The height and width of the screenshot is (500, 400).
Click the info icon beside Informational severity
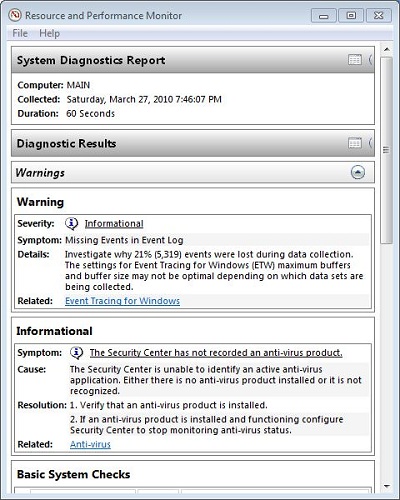[71, 223]
